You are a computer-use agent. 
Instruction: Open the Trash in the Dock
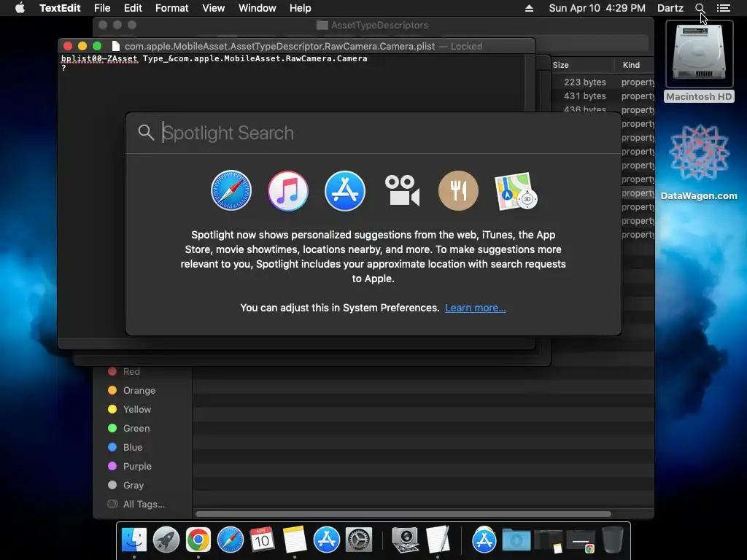coord(613,540)
